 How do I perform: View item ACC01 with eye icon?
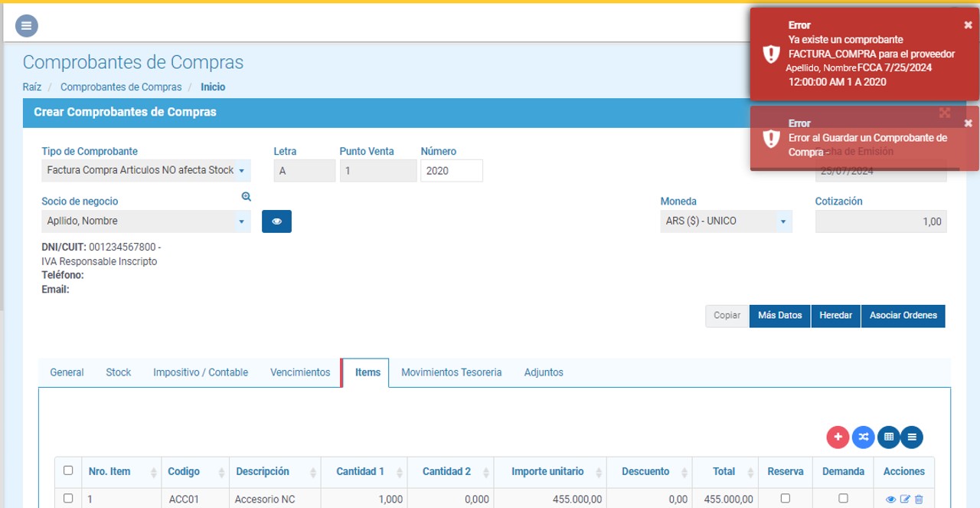[x=890, y=500]
